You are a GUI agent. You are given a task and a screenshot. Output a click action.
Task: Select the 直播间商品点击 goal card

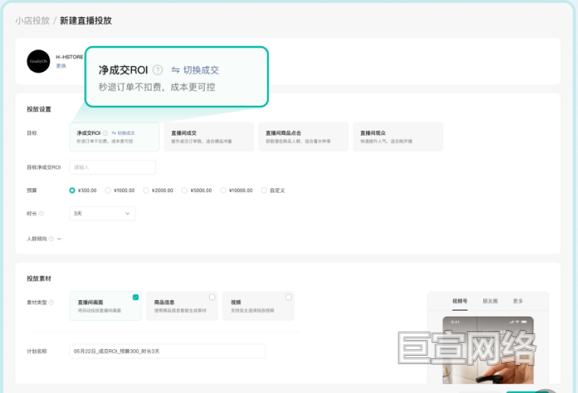pyautogui.click(x=303, y=137)
